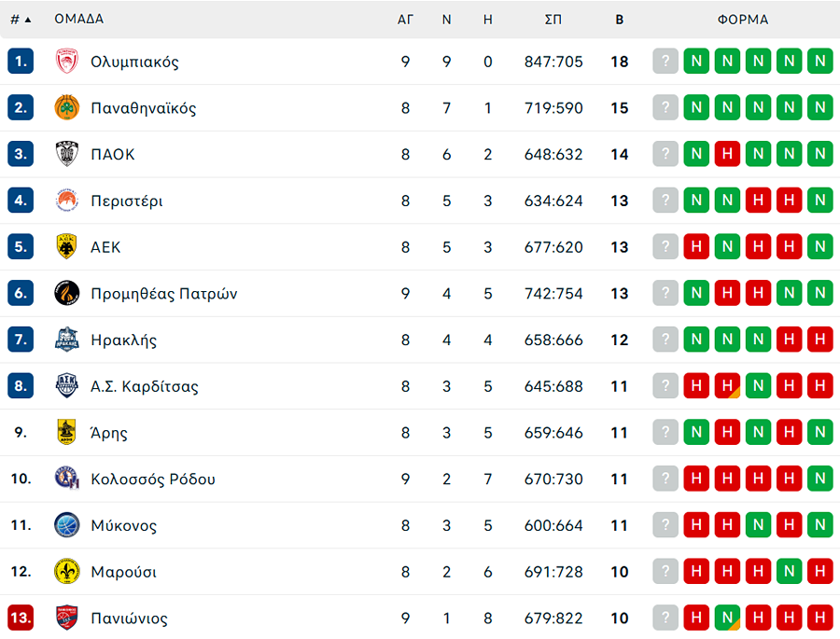840x639 pixels.
Task: Click the Α.Σ. Καρδίτσας team name
Action: click(x=145, y=386)
